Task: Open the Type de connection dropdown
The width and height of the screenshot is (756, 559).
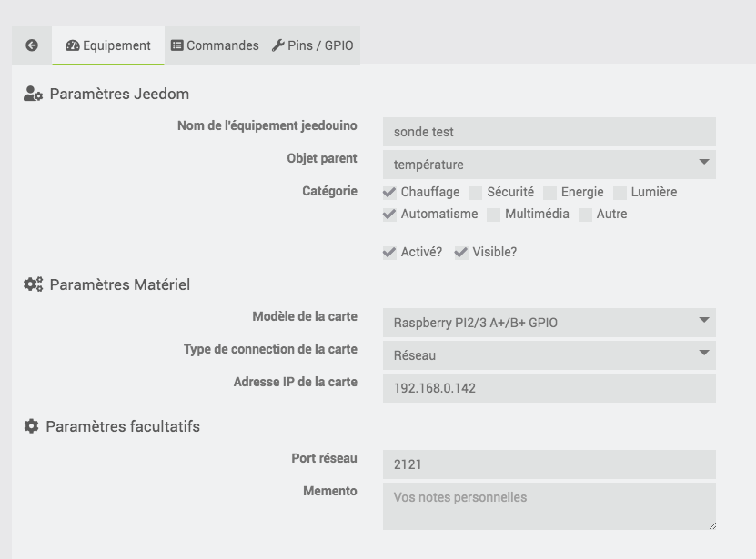Action: point(549,355)
